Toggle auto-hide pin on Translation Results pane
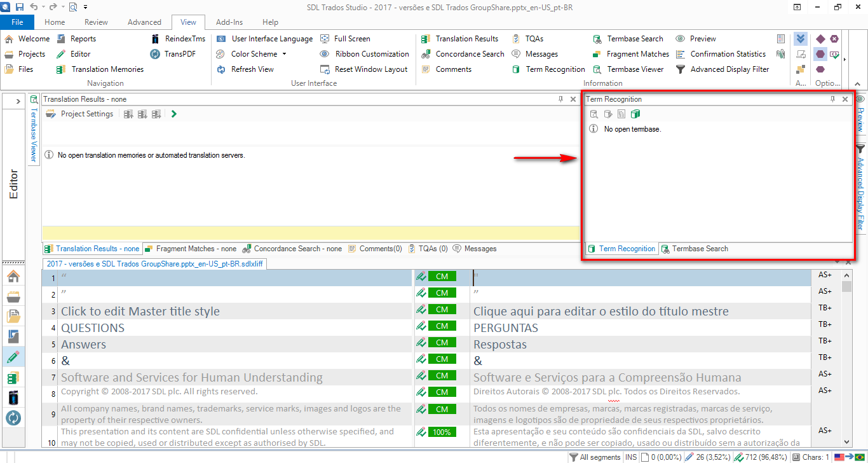This screenshot has height=463, width=868. [x=560, y=99]
